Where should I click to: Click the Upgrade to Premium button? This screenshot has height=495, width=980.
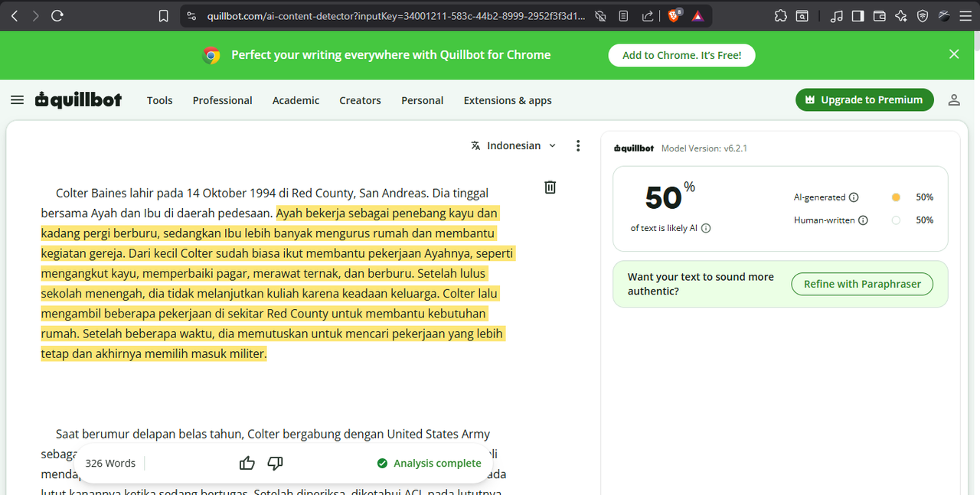864,99
